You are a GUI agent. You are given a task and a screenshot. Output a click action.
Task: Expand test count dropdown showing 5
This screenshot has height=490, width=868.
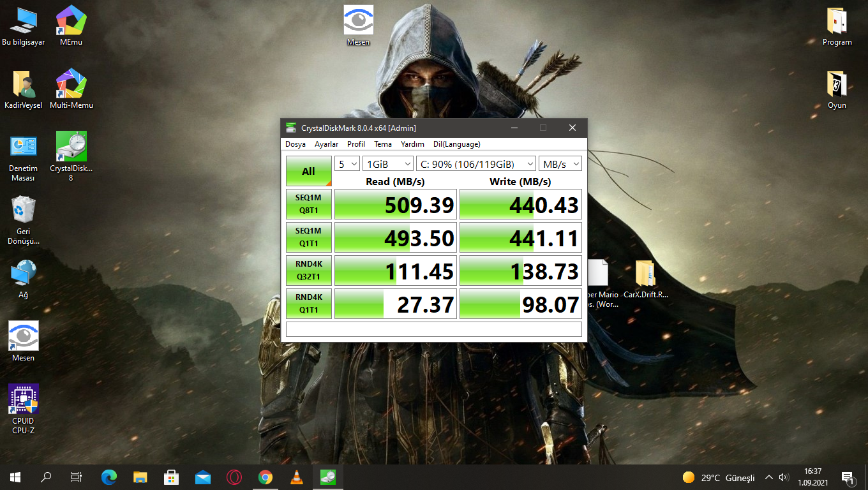point(347,164)
